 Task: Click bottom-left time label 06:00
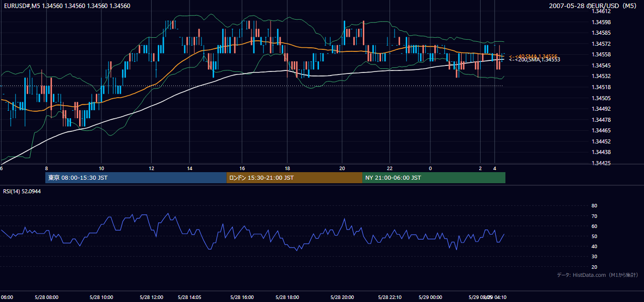point(7,297)
